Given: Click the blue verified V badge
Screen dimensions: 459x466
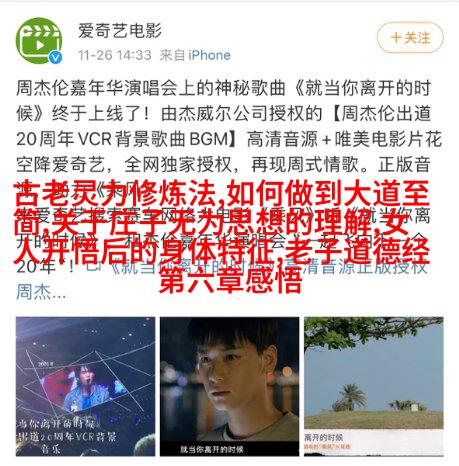Looking at the screenshot, I should click(x=55, y=57).
